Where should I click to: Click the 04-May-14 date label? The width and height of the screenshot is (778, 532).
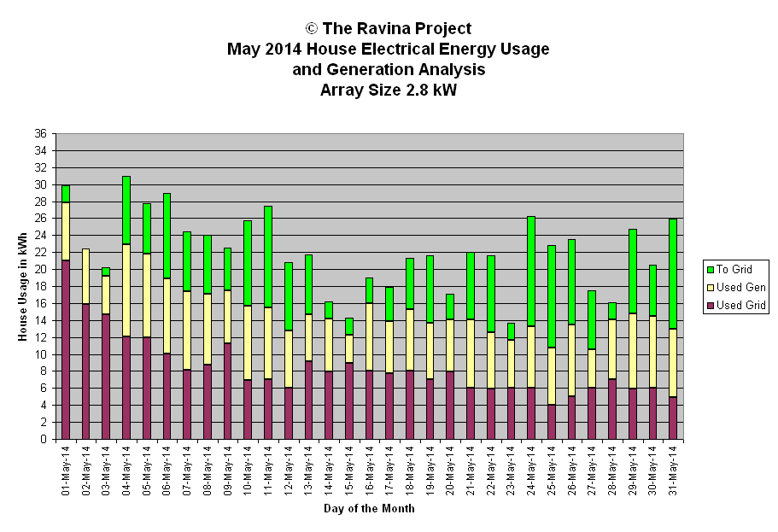click(x=126, y=471)
